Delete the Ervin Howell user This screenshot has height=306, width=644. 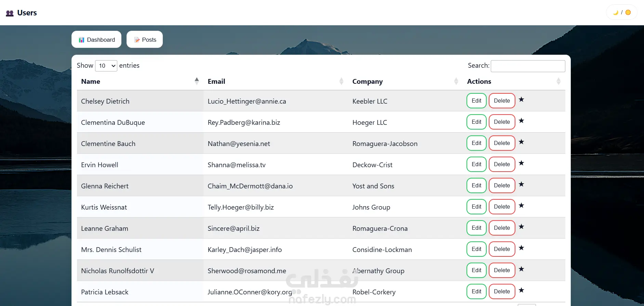click(502, 164)
